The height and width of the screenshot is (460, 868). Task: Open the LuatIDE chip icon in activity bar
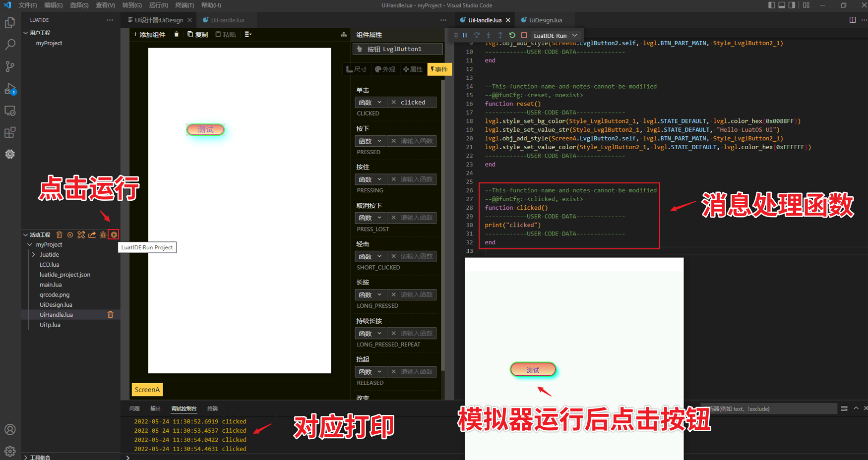pos(10,154)
